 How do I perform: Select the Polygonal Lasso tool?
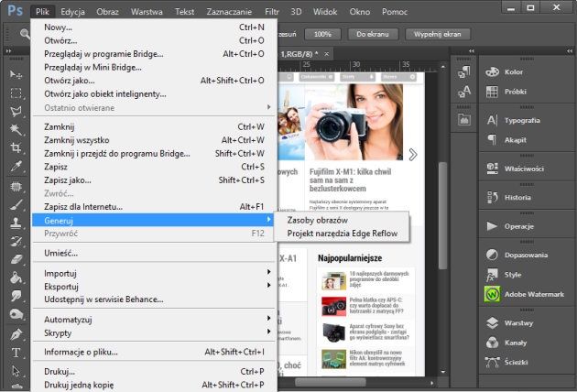pyautogui.click(x=16, y=112)
